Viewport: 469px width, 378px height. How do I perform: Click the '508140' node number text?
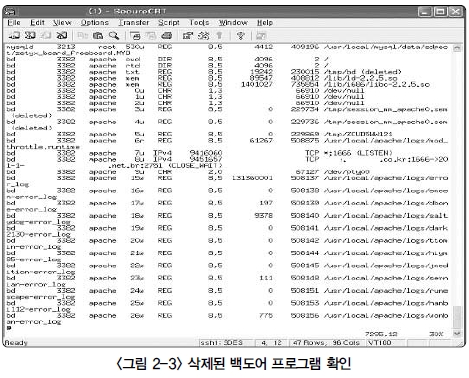pos(305,215)
